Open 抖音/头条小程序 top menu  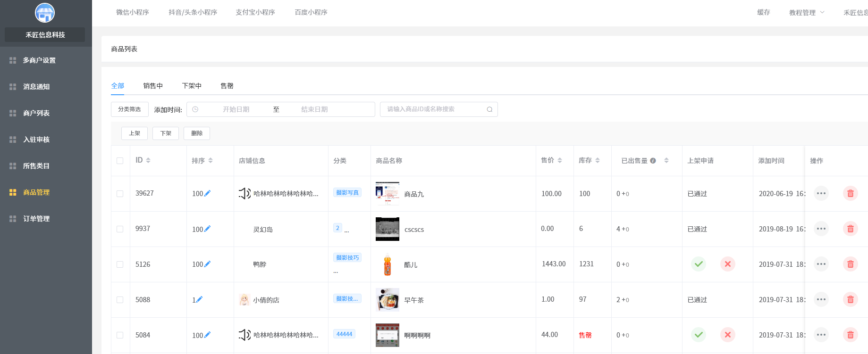[x=193, y=12]
